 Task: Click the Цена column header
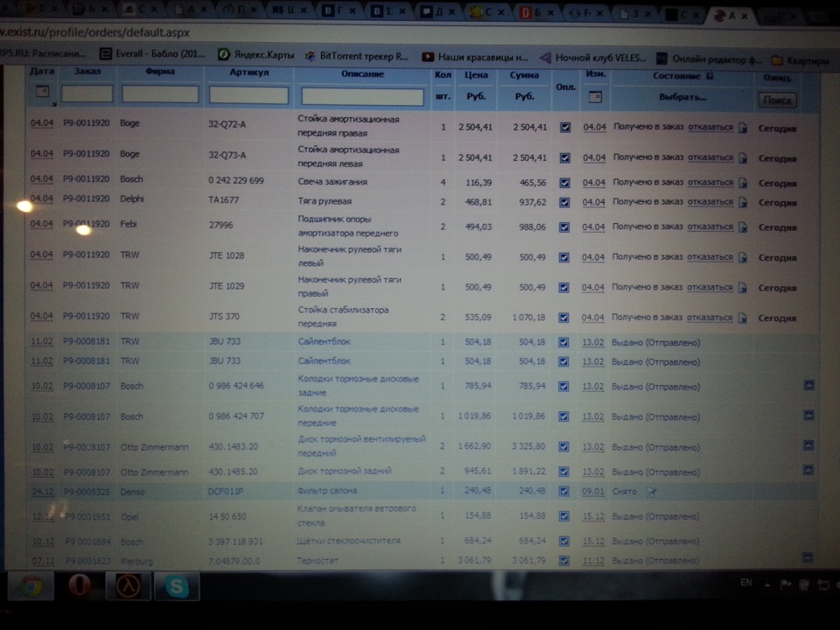(x=476, y=75)
